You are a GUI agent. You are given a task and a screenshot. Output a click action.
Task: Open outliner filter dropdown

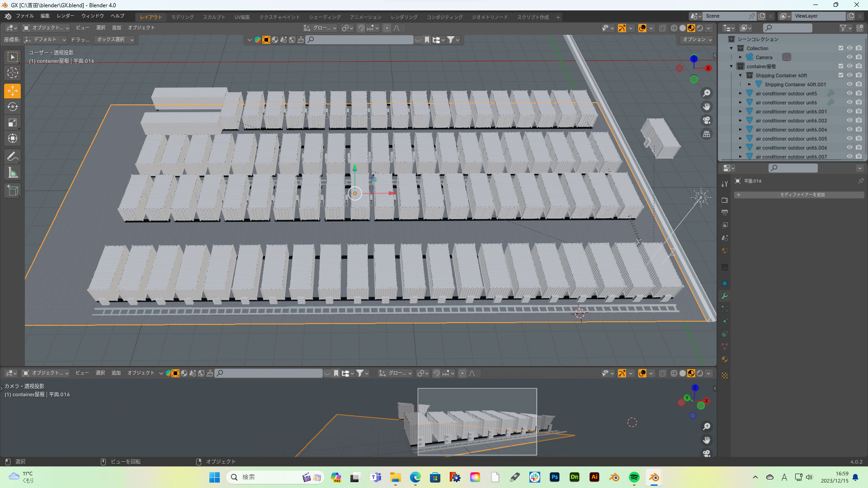[x=845, y=28]
